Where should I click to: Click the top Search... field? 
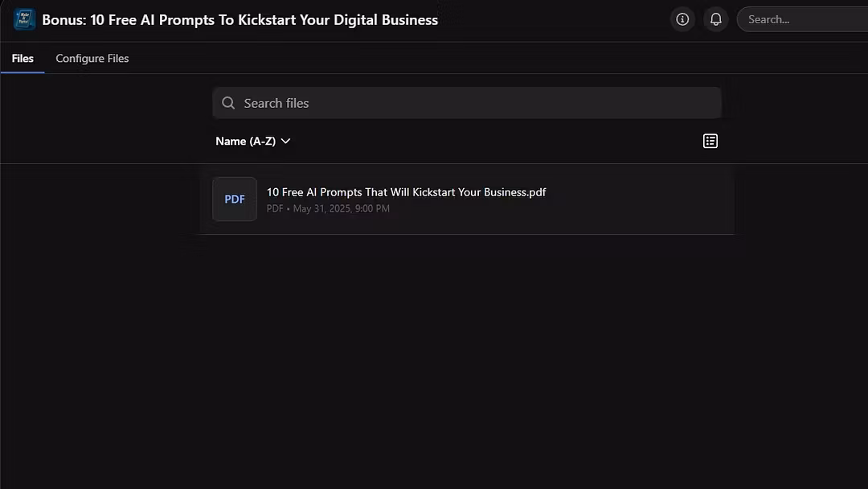click(803, 19)
